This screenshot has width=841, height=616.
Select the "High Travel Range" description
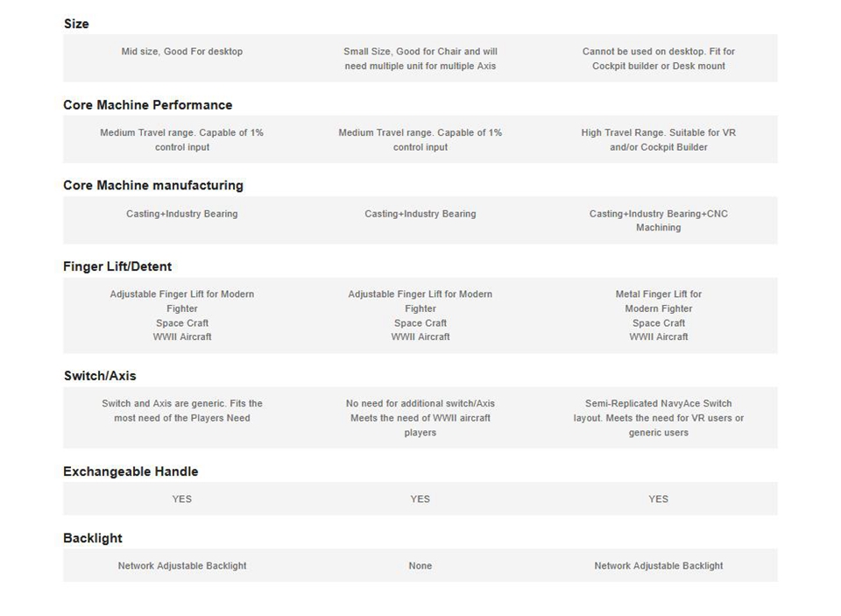[659, 140]
